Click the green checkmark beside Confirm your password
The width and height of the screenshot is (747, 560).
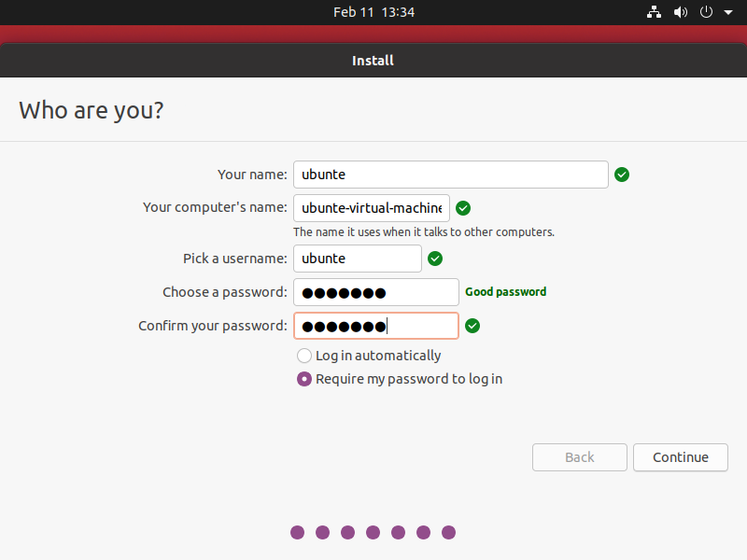click(472, 326)
